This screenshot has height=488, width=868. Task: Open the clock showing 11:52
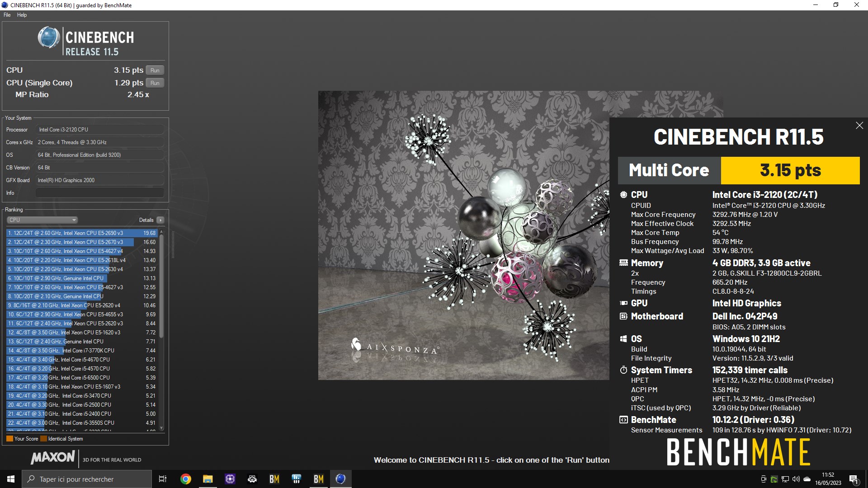click(x=828, y=479)
